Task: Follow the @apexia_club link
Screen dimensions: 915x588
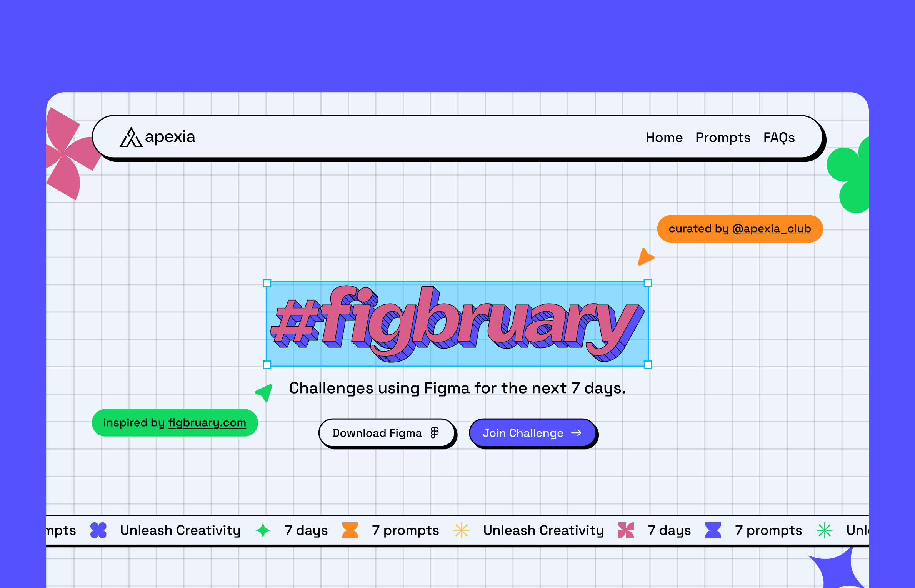Action: [x=771, y=229]
